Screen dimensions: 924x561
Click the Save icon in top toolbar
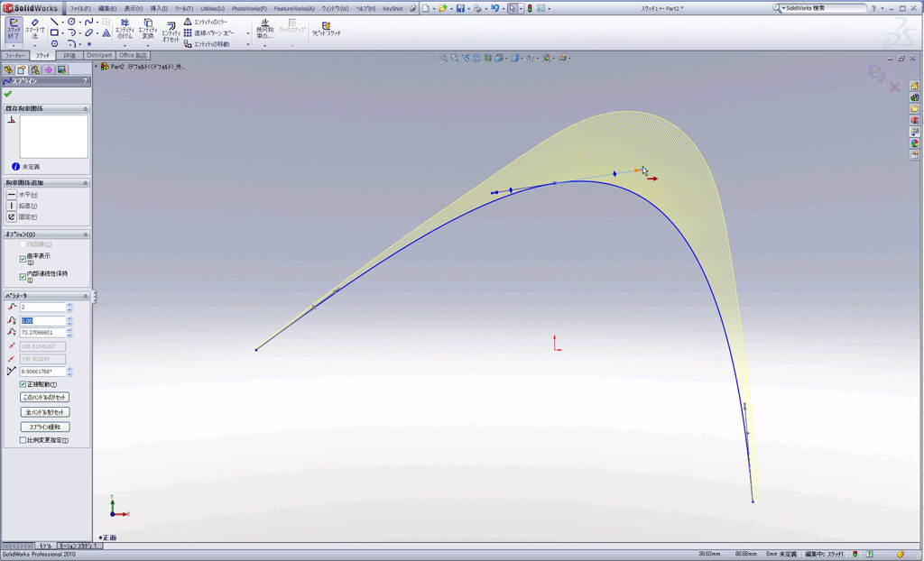pyautogui.click(x=460, y=8)
